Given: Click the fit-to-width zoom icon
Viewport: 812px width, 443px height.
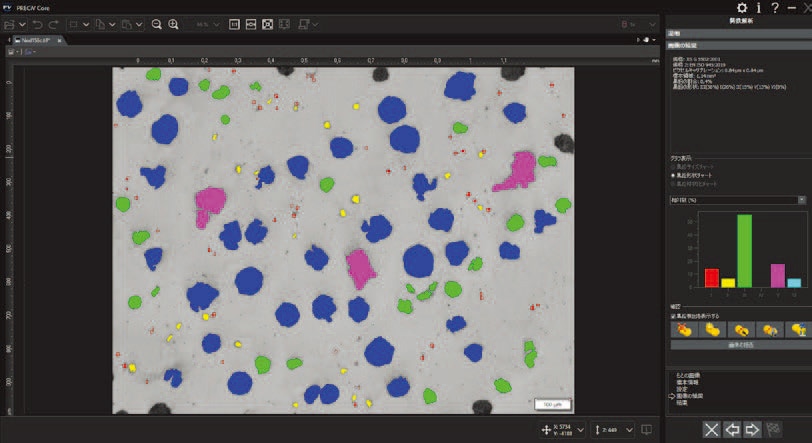Looking at the screenshot, I should 251,24.
